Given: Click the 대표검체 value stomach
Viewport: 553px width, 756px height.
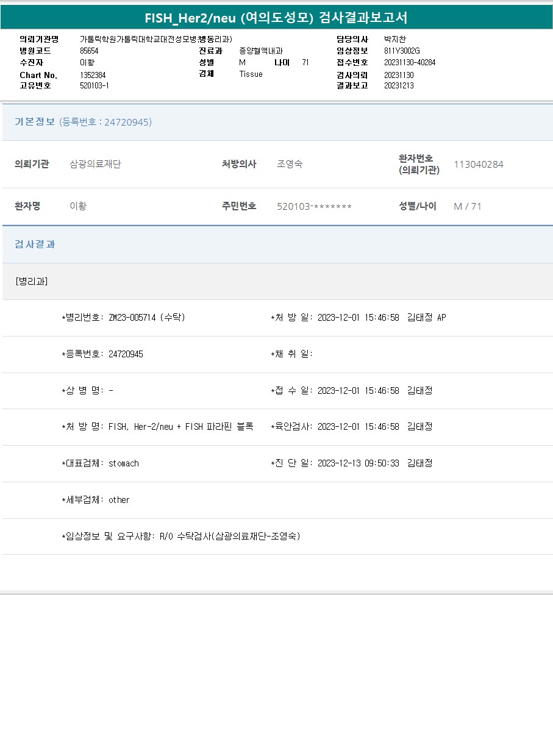Looking at the screenshot, I should coord(124,463).
